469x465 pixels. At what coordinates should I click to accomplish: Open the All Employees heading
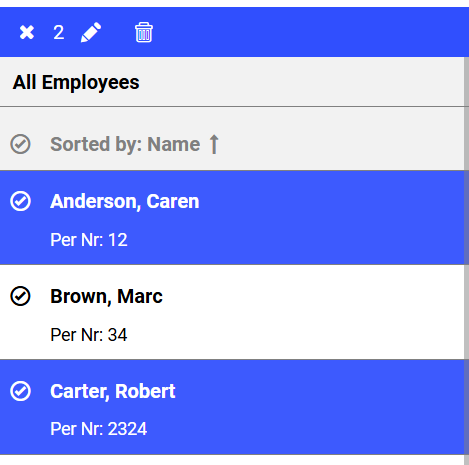click(x=76, y=82)
